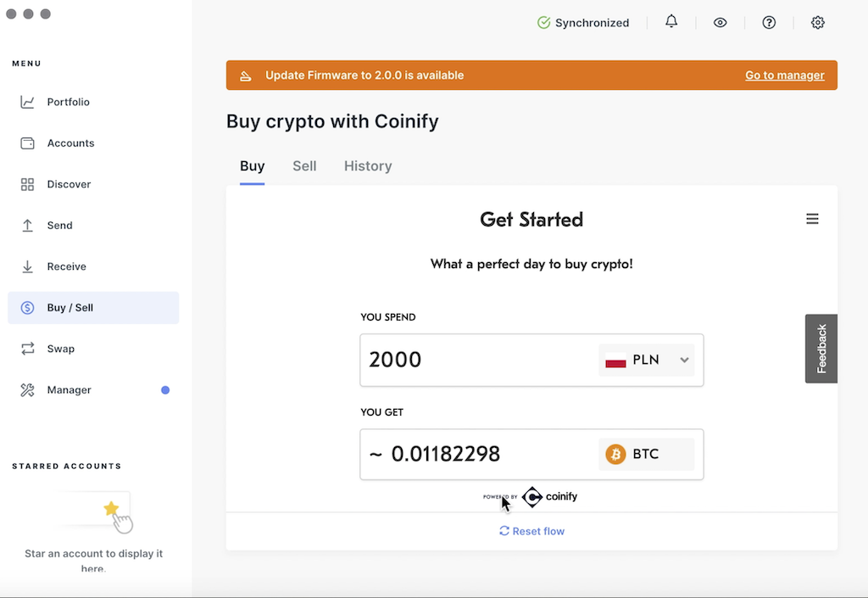Switch to the Sell tab
The width and height of the screenshot is (868, 598).
(x=304, y=166)
